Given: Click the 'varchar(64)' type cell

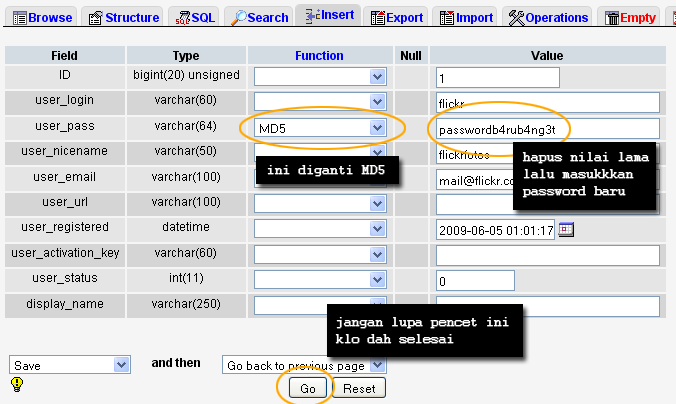Looking at the screenshot, I should 186,126.
